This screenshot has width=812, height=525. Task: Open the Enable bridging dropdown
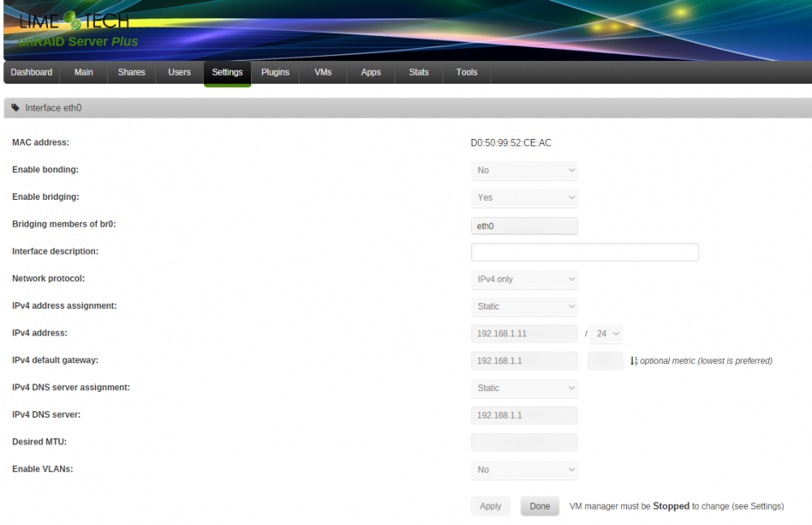click(524, 197)
